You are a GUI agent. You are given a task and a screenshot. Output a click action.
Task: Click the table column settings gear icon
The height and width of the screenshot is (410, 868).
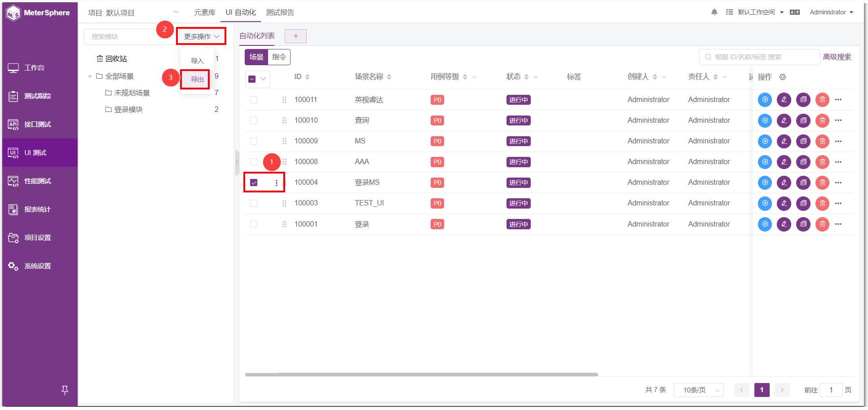(783, 77)
